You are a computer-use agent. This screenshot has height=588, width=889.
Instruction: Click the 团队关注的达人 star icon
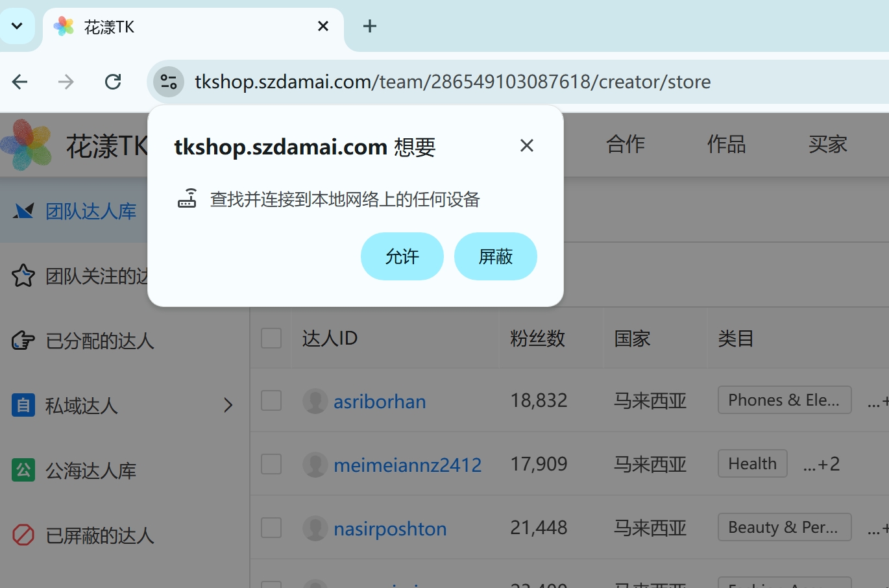pyautogui.click(x=23, y=276)
